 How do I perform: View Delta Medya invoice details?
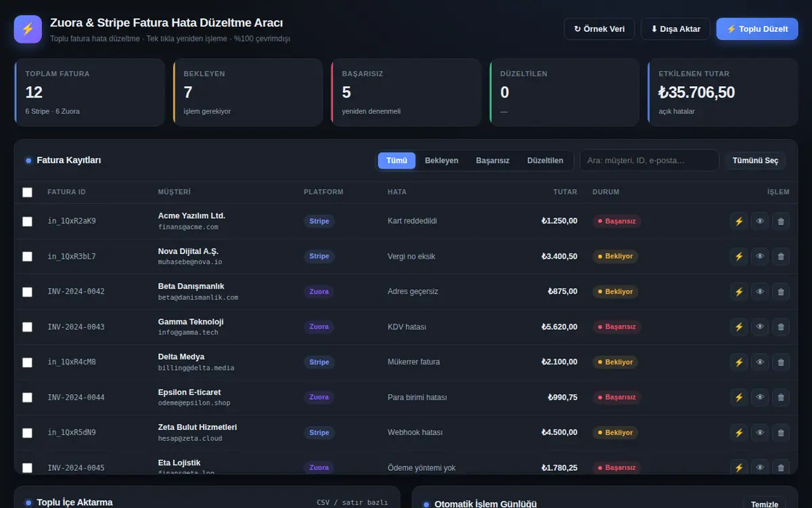(760, 362)
